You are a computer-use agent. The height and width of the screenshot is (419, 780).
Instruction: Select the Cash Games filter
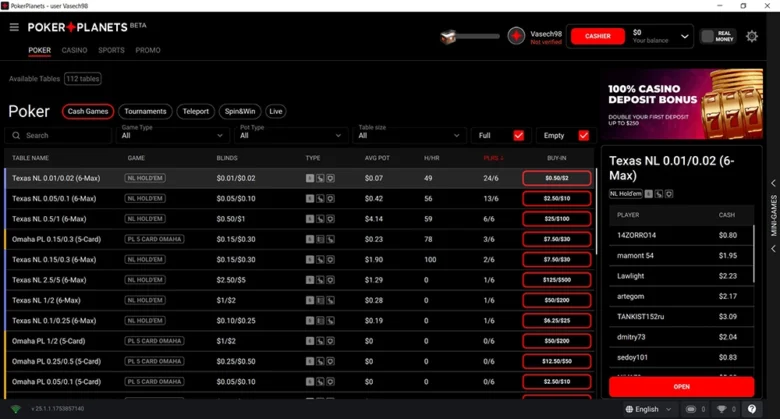pos(88,111)
